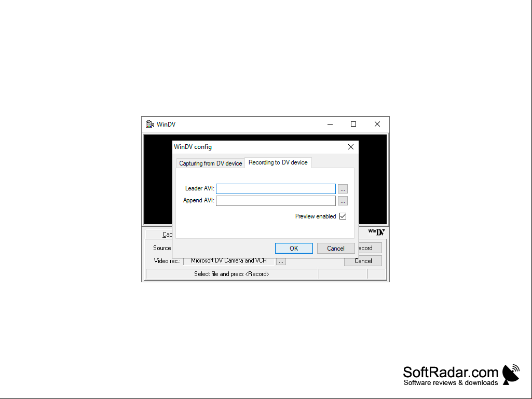Click the Leader AVI: label
The width and height of the screenshot is (532, 399).
[199, 188]
